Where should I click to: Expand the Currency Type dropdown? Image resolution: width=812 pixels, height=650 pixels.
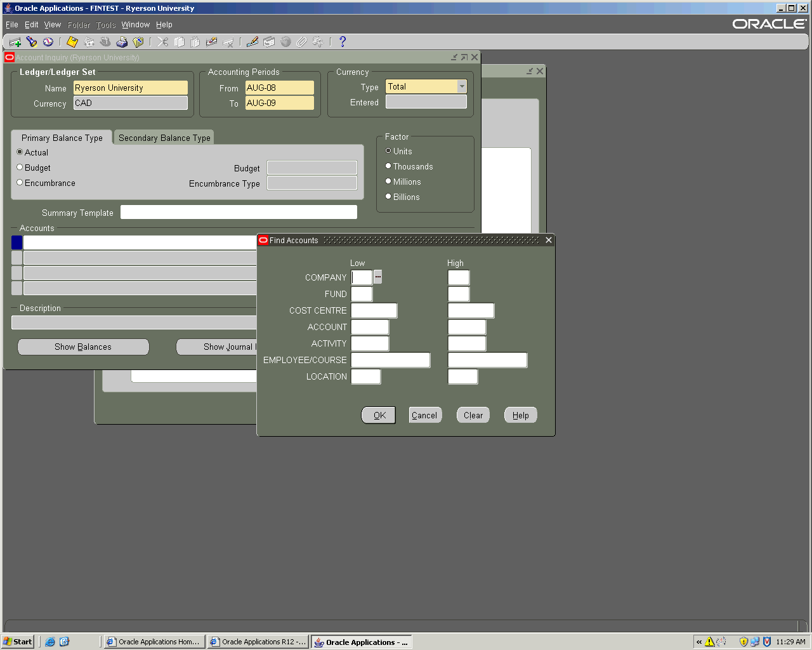tap(462, 86)
